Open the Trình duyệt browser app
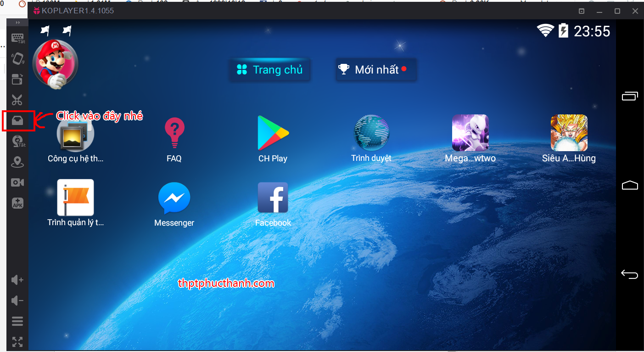 [x=371, y=139]
